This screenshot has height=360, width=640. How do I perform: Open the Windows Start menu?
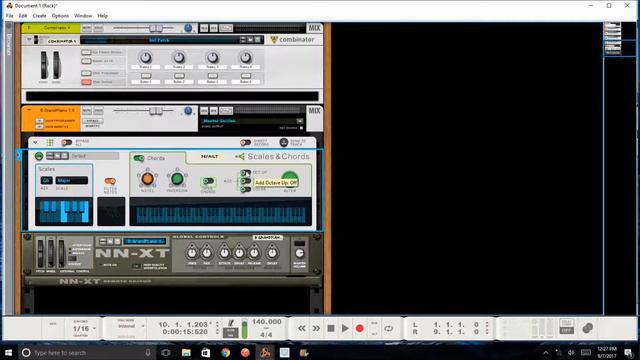[x=8, y=353]
